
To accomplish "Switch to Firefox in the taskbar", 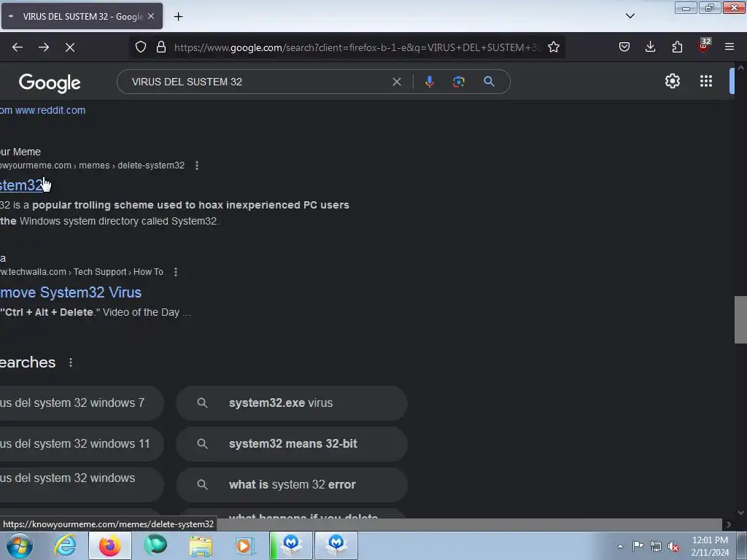I will (x=109, y=545).
